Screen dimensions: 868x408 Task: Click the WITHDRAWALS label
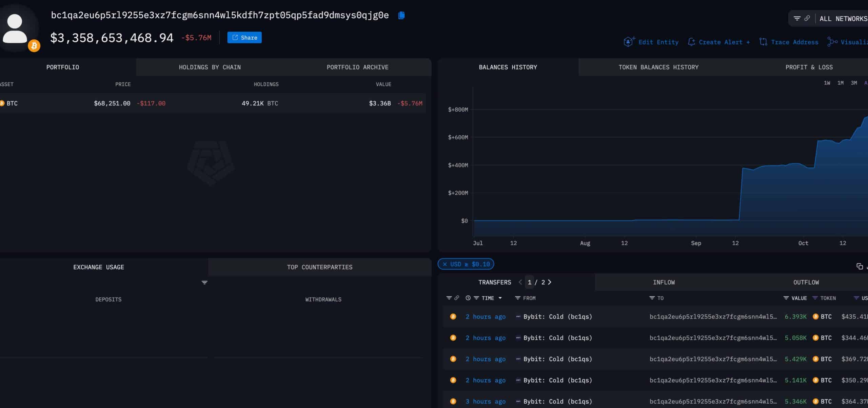pos(323,299)
